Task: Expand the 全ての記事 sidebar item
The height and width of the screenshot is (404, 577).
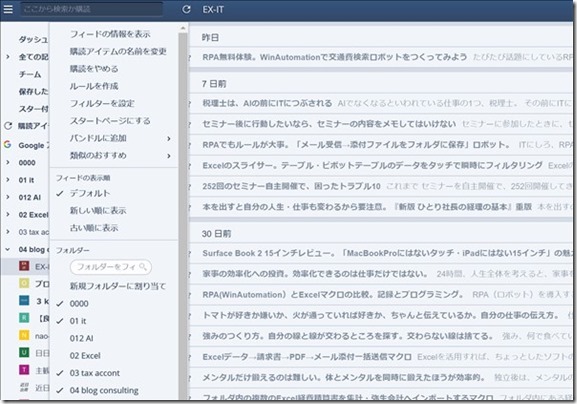Action: click(7, 57)
